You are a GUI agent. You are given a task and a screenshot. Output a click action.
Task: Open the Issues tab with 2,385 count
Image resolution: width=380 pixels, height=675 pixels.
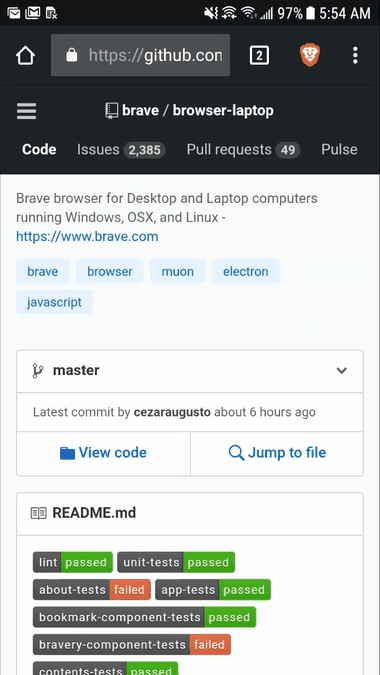pyautogui.click(x=121, y=149)
